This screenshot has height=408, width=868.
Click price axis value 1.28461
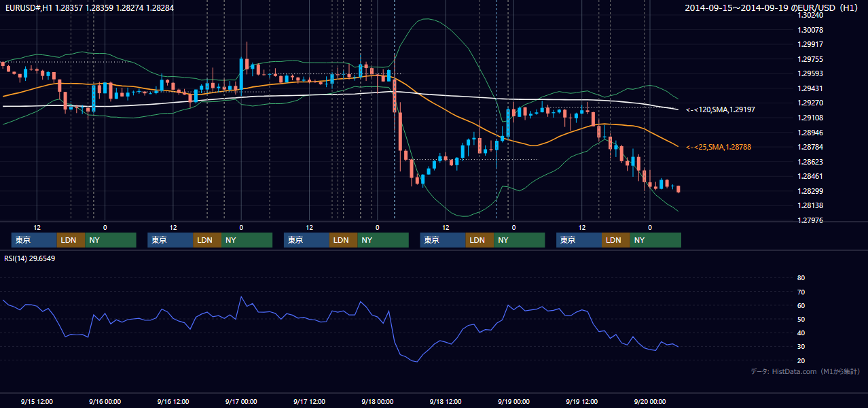810,176
